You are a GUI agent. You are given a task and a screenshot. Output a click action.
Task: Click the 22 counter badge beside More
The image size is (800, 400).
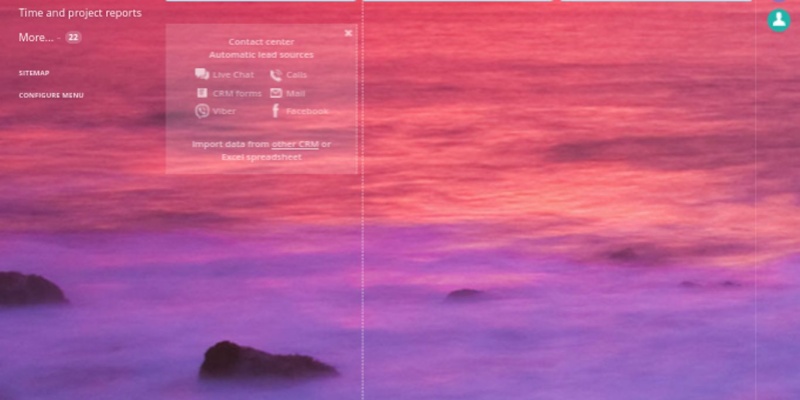[x=73, y=38]
